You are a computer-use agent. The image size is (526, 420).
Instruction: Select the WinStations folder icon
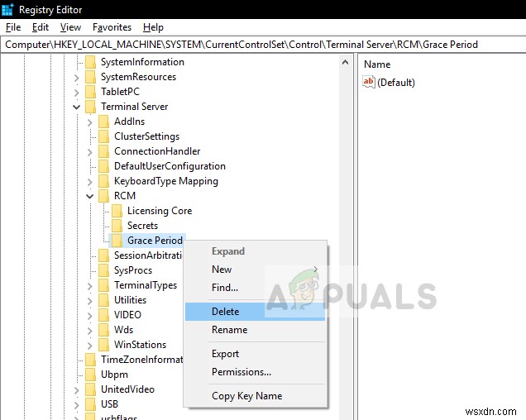click(104, 345)
